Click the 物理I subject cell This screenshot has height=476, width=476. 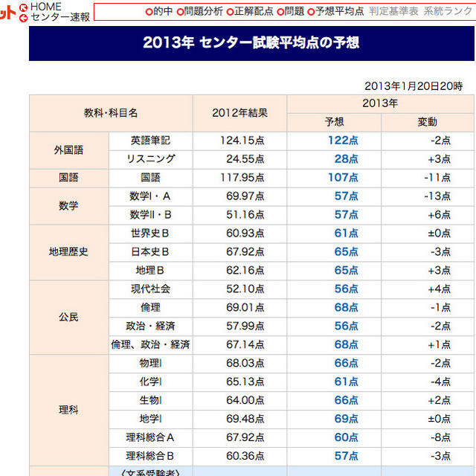(150, 364)
